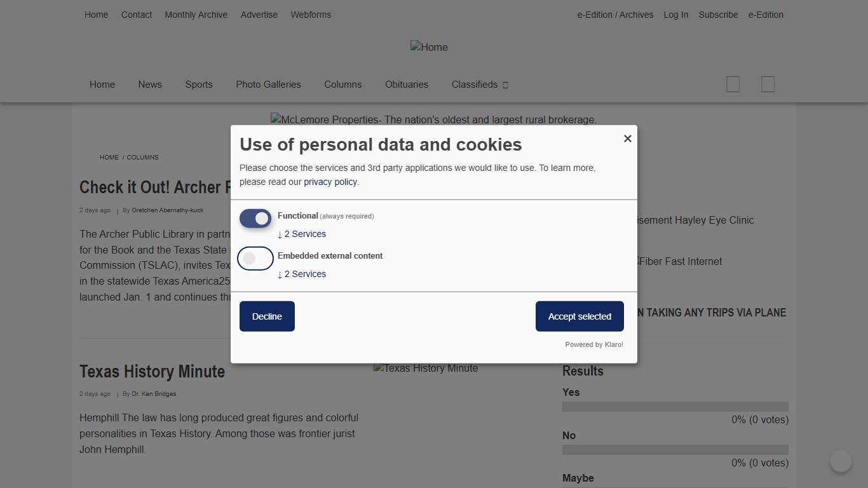Toggle the Functional services switch
868x488 pixels.
255,219
